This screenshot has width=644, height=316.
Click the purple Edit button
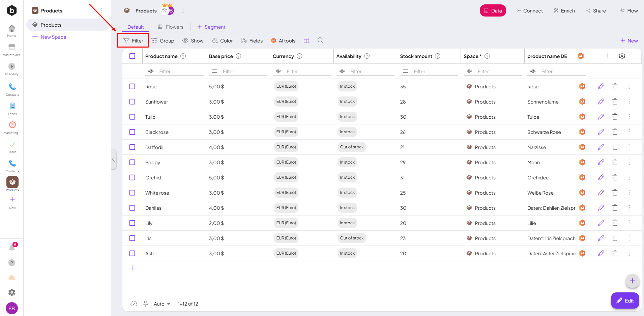tap(625, 300)
